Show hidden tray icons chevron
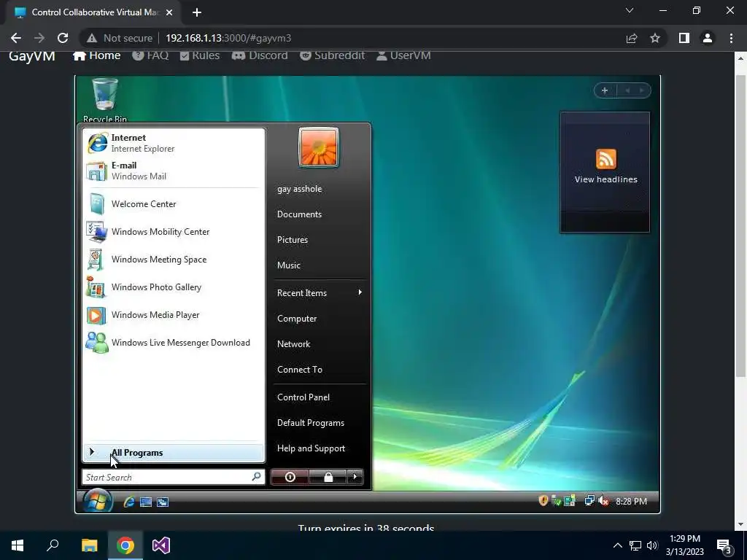The image size is (747, 560). tap(617, 545)
